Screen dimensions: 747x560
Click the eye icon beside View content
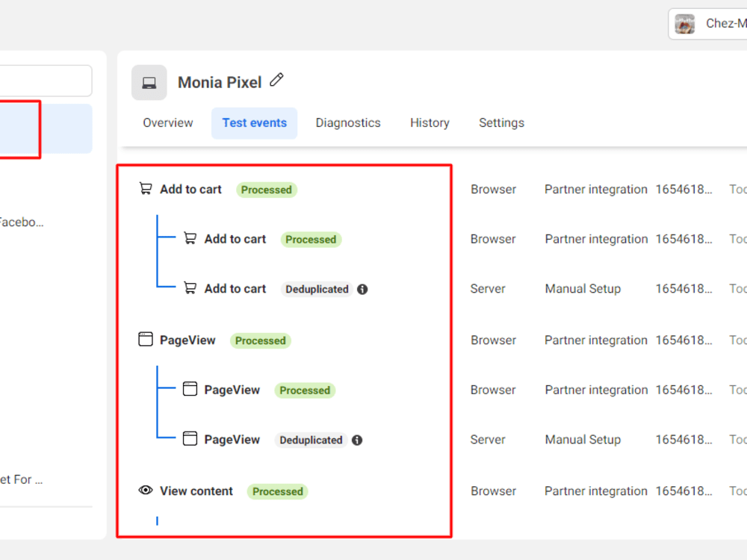click(x=145, y=490)
